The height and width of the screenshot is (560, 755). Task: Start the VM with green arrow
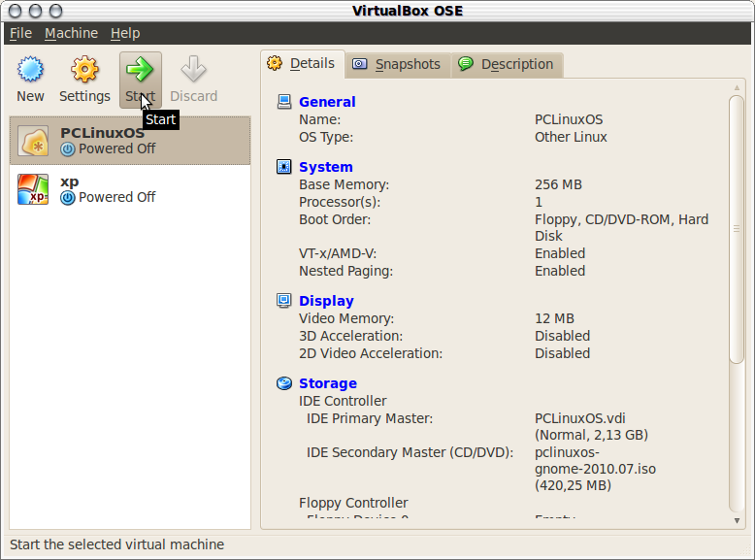coord(140,69)
